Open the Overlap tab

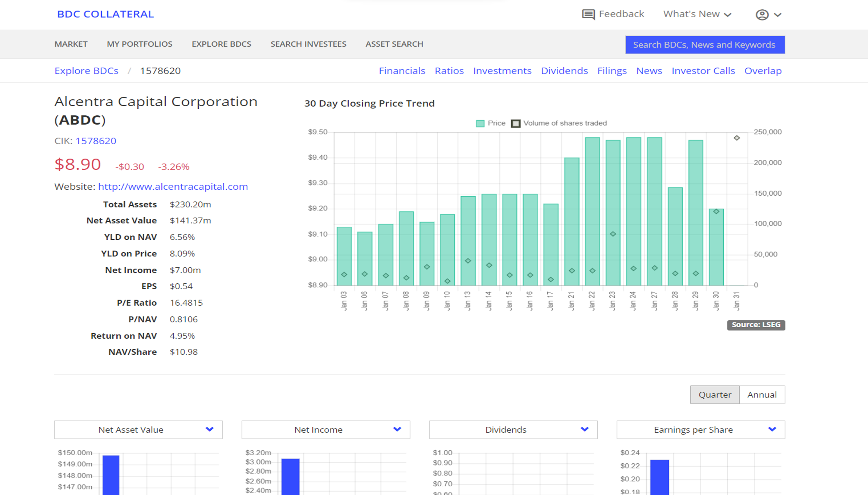pos(763,71)
